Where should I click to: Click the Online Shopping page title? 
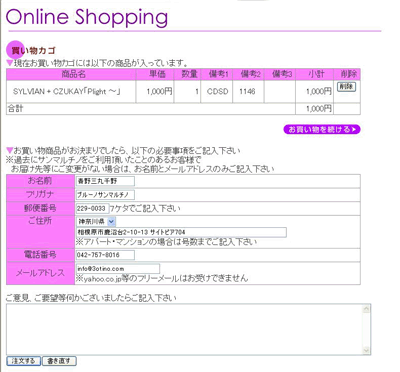[87, 17]
